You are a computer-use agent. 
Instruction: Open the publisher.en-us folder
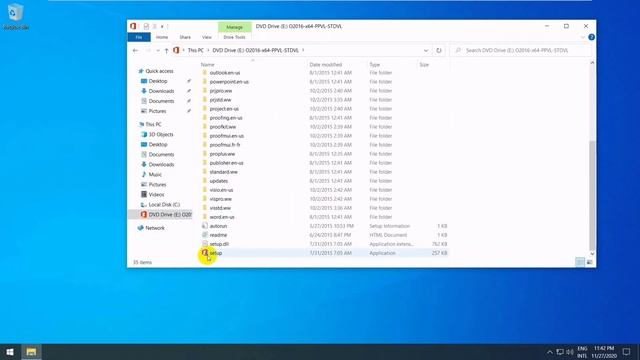226,163
